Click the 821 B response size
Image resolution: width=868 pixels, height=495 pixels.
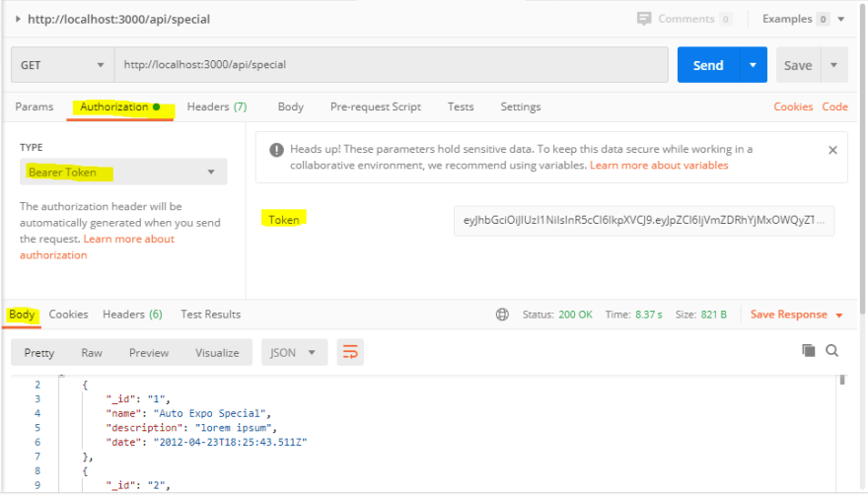tap(713, 315)
